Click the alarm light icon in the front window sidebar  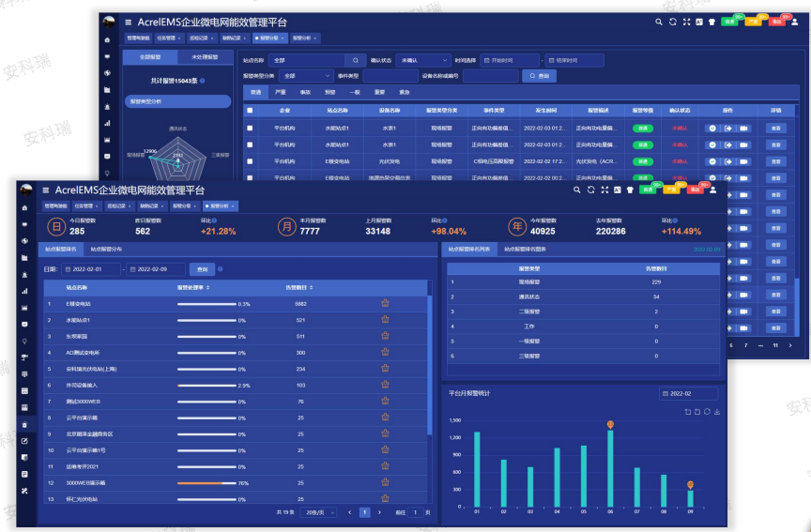[24, 275]
